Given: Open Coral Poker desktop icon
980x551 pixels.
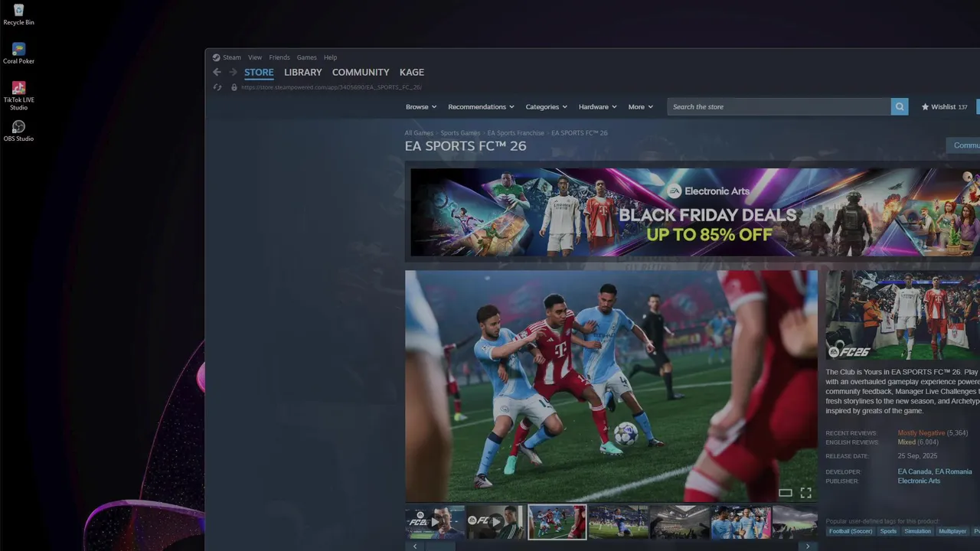Looking at the screenshot, I should tap(18, 54).
